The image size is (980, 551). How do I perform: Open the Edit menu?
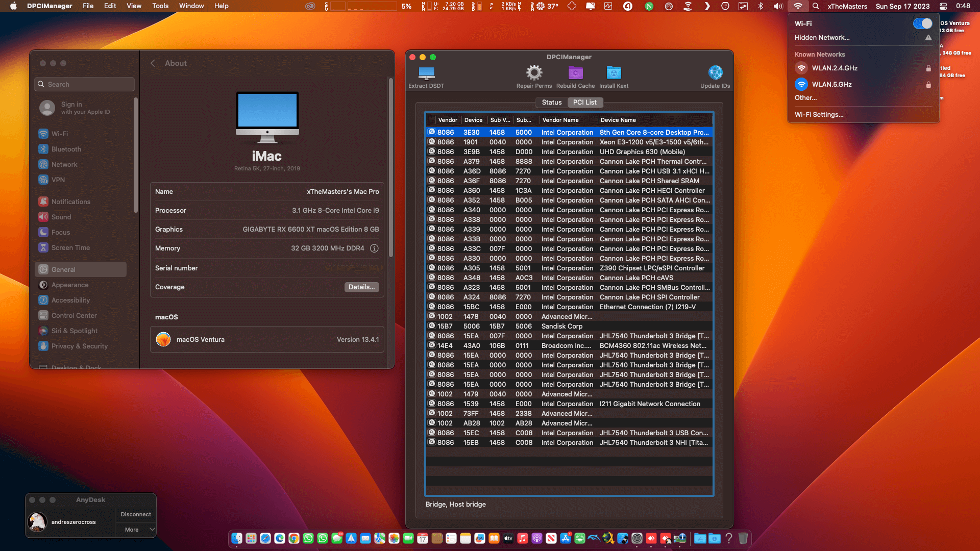click(110, 6)
